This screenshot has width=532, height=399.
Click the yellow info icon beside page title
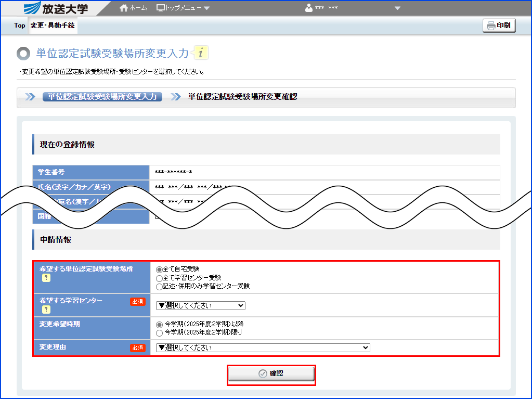201,53
